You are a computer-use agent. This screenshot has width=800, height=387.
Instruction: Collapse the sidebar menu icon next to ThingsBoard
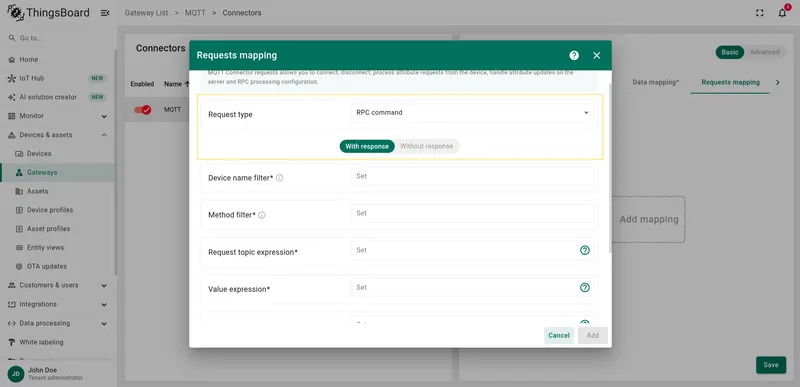pyautogui.click(x=105, y=13)
